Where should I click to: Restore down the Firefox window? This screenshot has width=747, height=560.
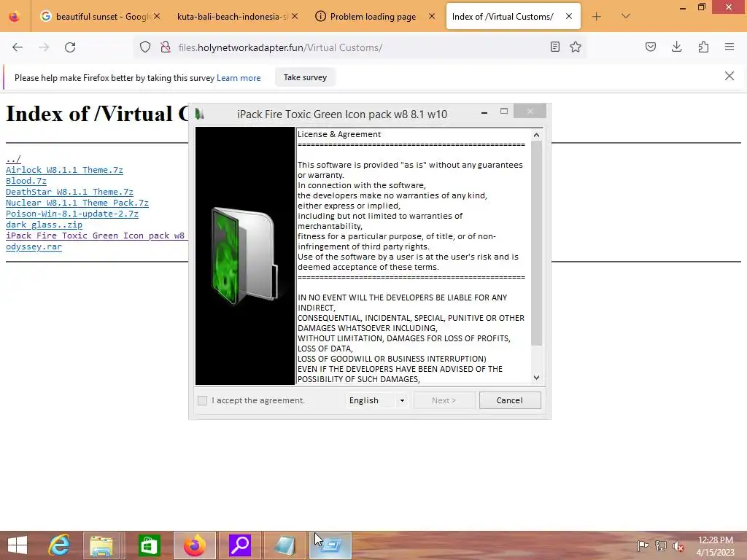(x=702, y=7)
